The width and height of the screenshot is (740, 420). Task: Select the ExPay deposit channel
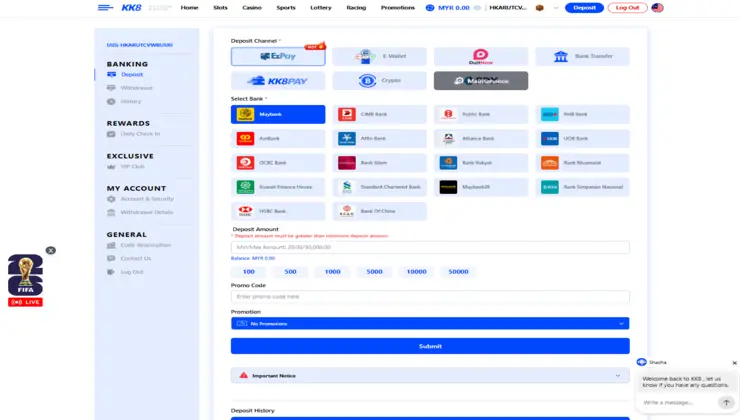pyautogui.click(x=278, y=56)
